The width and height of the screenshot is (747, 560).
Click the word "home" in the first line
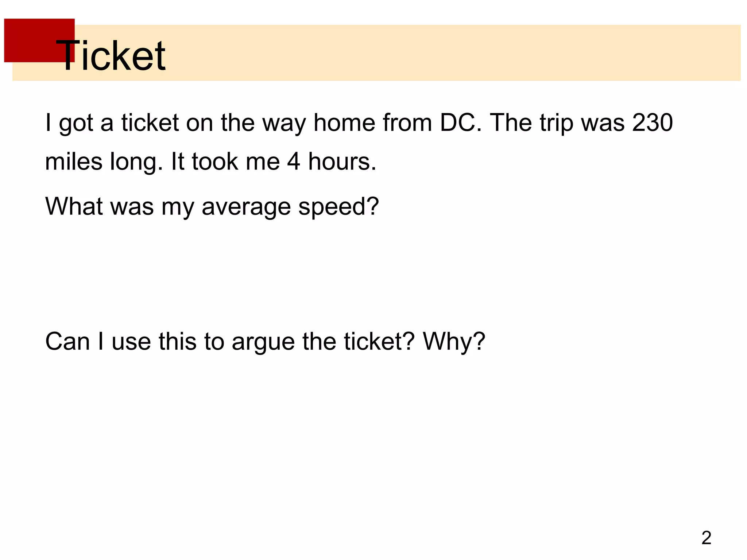pyautogui.click(x=344, y=122)
